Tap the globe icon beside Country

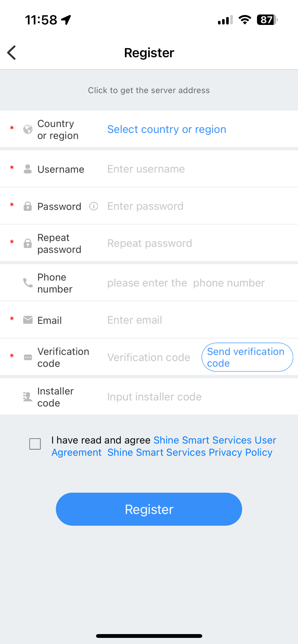[x=28, y=129]
